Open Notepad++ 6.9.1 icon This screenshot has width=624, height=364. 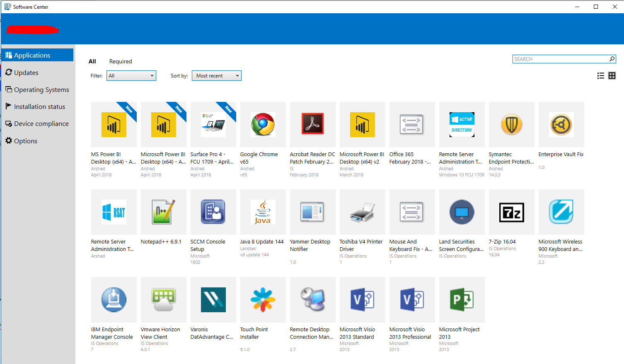pyautogui.click(x=164, y=212)
